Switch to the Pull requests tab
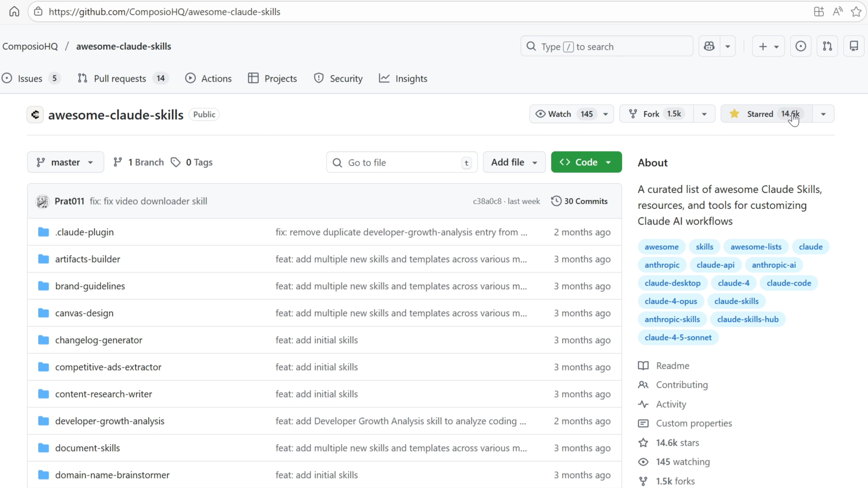 coord(120,78)
